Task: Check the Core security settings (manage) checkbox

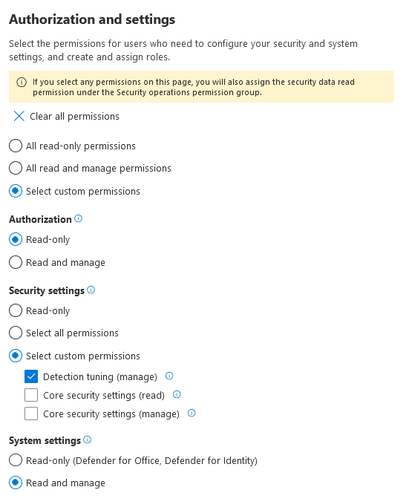Action: coord(31,414)
